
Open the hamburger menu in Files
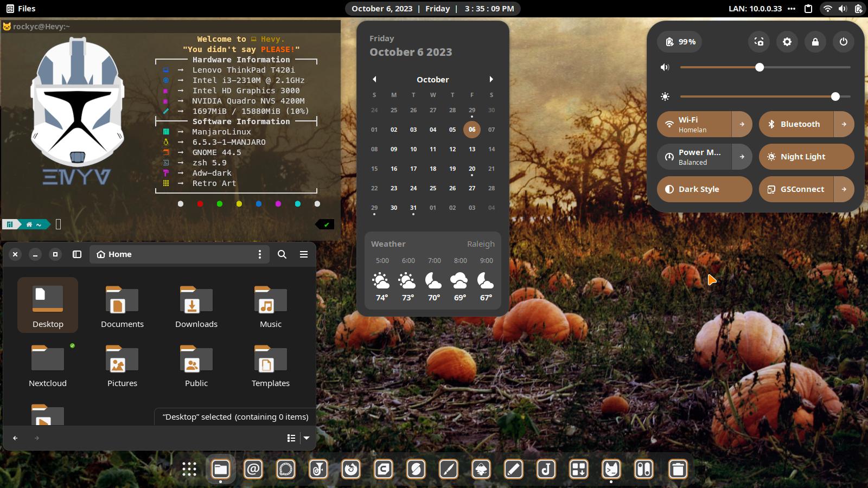tap(304, 254)
